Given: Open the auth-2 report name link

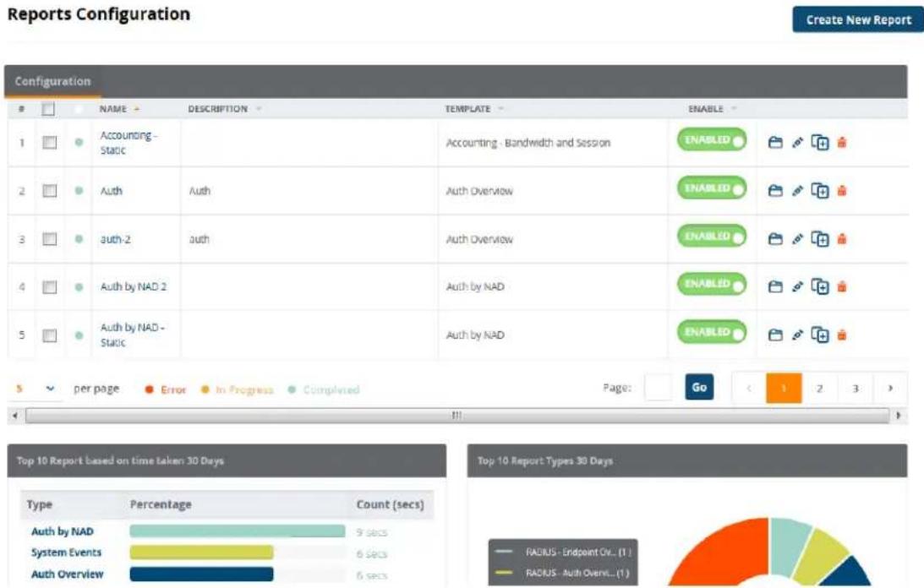Looking at the screenshot, I should click(116, 239).
